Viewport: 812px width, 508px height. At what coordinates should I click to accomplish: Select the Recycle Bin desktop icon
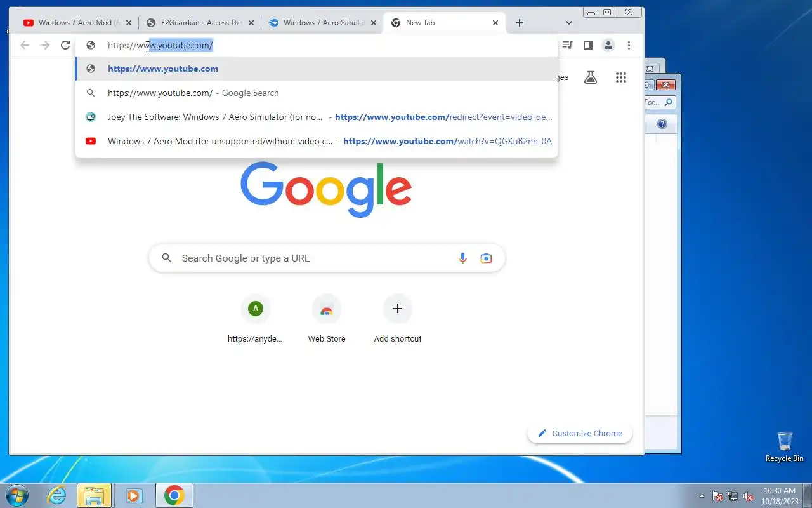click(785, 446)
